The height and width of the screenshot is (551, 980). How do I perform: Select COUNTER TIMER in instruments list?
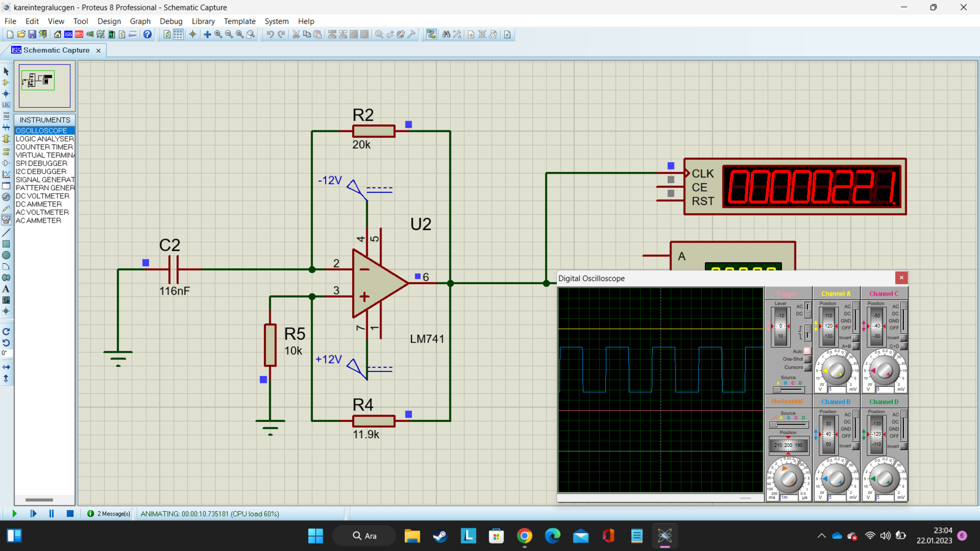45,147
